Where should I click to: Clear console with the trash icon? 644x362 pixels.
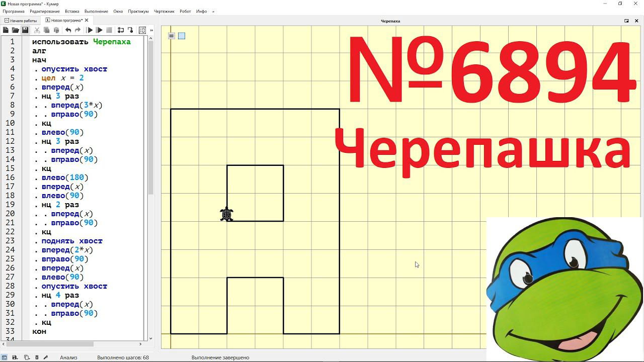[37, 357]
